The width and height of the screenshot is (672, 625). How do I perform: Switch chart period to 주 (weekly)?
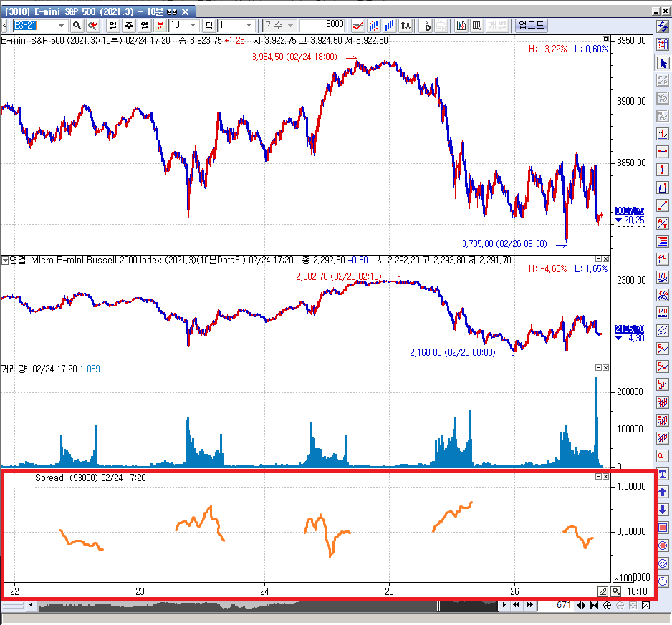(130, 25)
